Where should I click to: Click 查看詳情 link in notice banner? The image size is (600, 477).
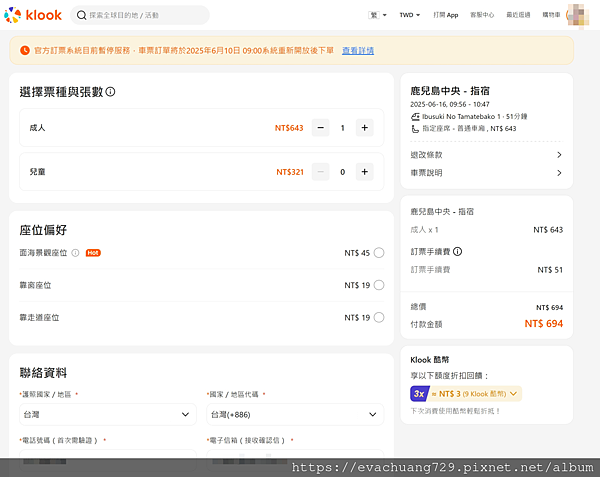pyautogui.click(x=358, y=50)
